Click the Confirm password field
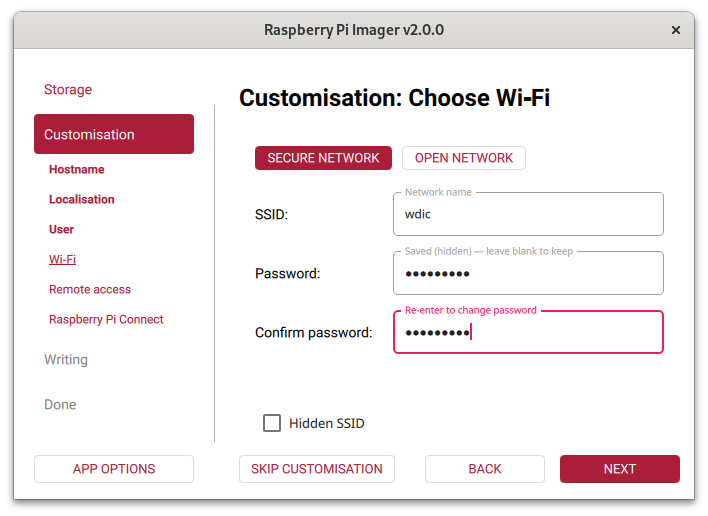708x516 pixels. [x=528, y=333]
